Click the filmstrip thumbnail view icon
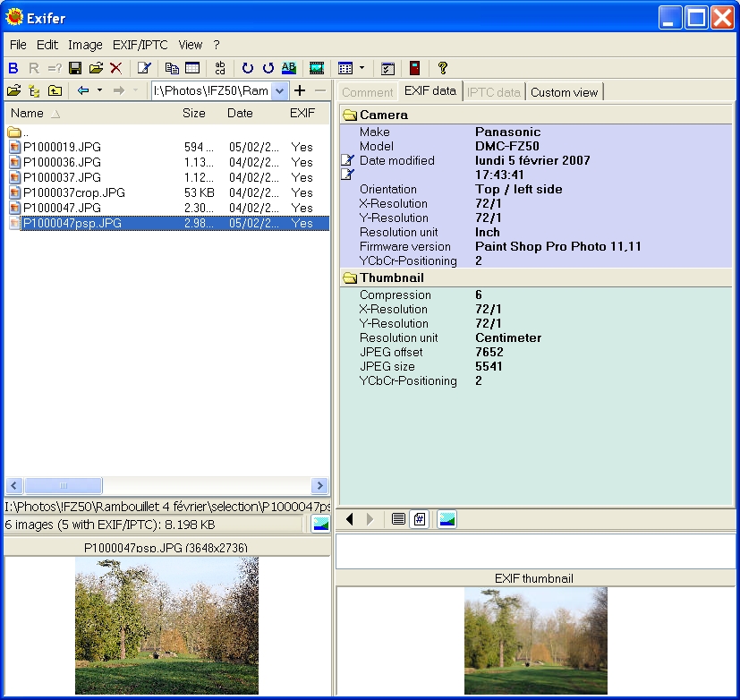 click(317, 68)
